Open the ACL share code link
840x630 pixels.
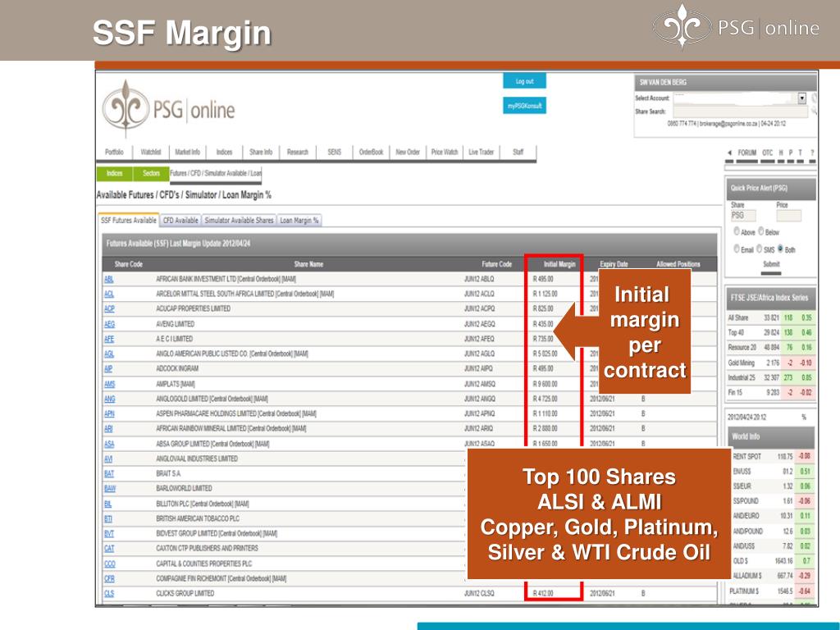109,294
